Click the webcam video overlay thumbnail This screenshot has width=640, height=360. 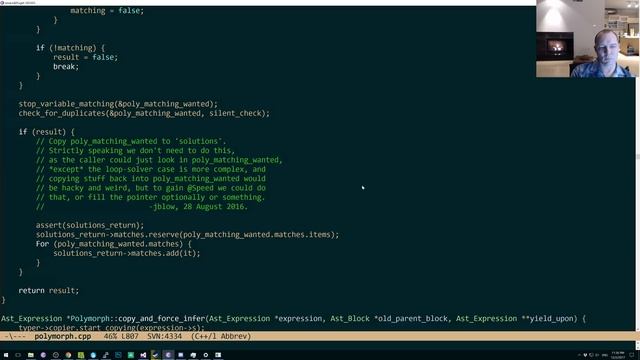coord(588,38)
